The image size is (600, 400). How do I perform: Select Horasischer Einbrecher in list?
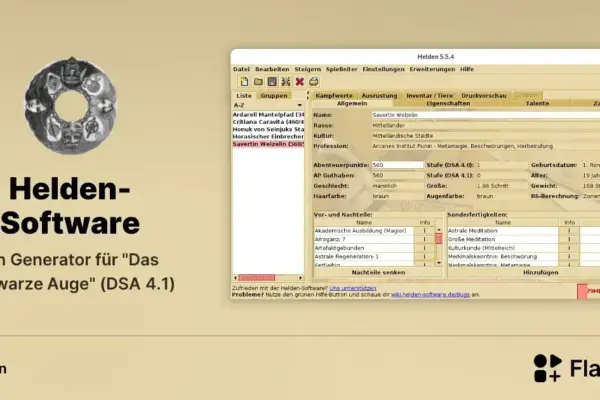click(268, 137)
